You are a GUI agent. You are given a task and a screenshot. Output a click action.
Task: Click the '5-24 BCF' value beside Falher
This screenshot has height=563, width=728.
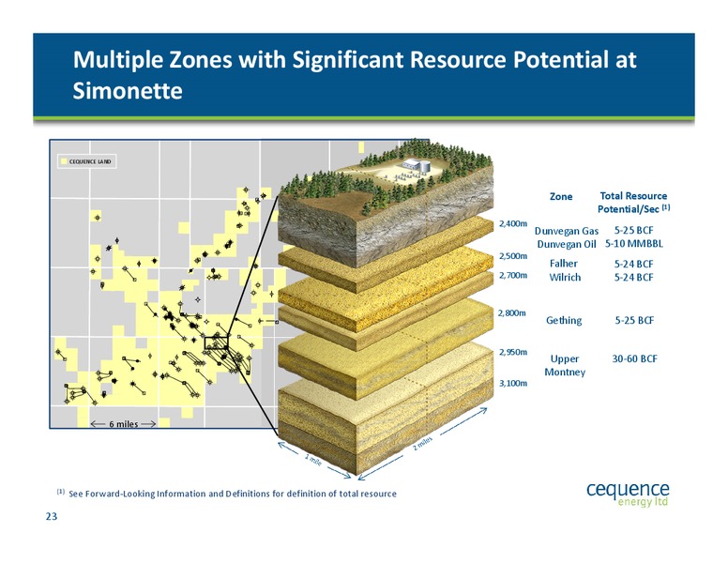(x=634, y=264)
